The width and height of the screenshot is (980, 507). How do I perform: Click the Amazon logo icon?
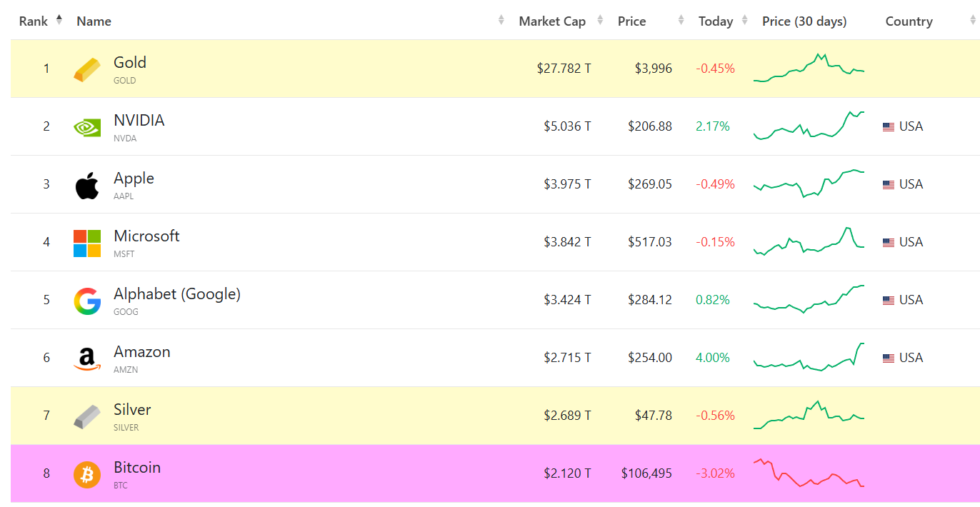pos(87,358)
